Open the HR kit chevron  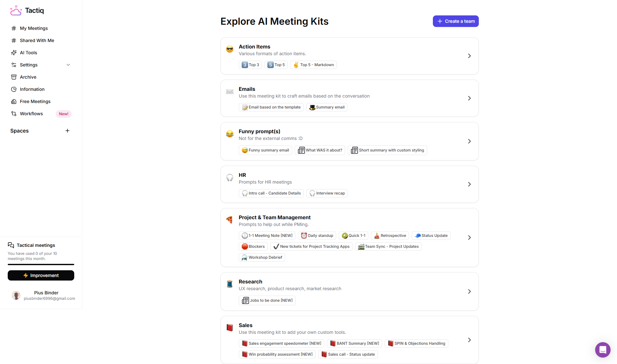[x=469, y=184]
